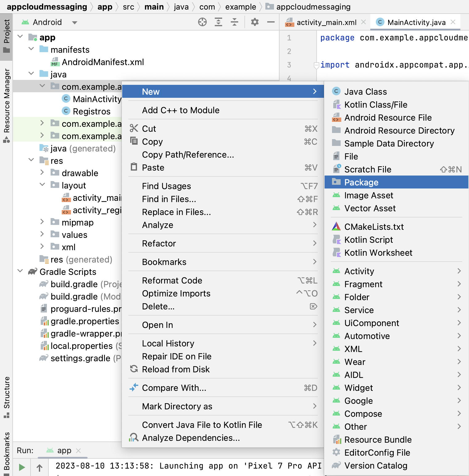
Task: Collapse the manifests folder
Action: (x=31, y=49)
